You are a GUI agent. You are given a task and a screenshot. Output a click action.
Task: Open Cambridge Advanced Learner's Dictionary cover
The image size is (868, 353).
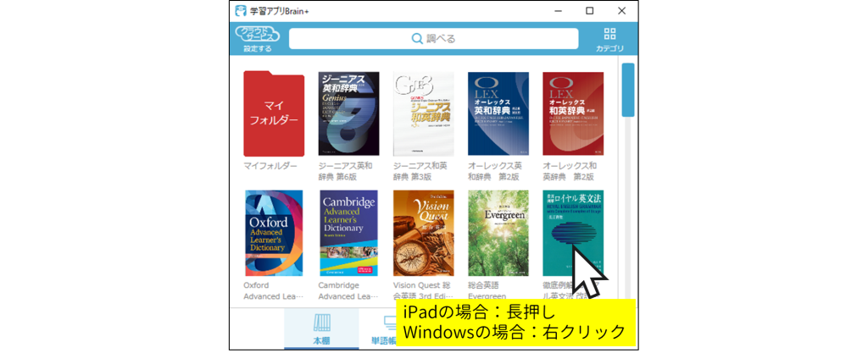(x=348, y=233)
